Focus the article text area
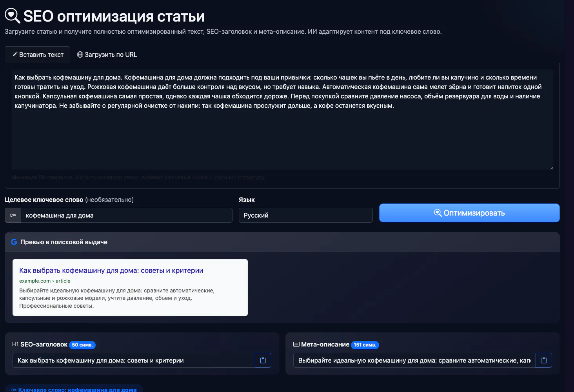574x392 pixels. click(282, 120)
